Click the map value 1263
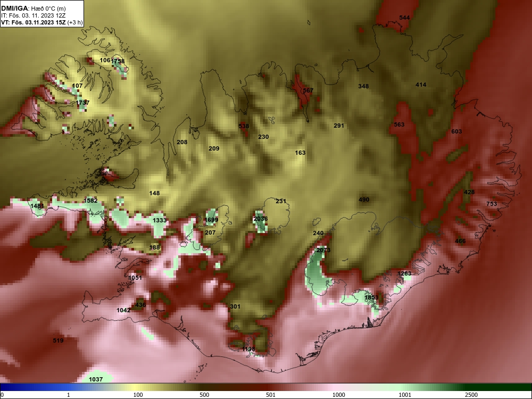Screen dimensions: 532x399 coord(404,273)
